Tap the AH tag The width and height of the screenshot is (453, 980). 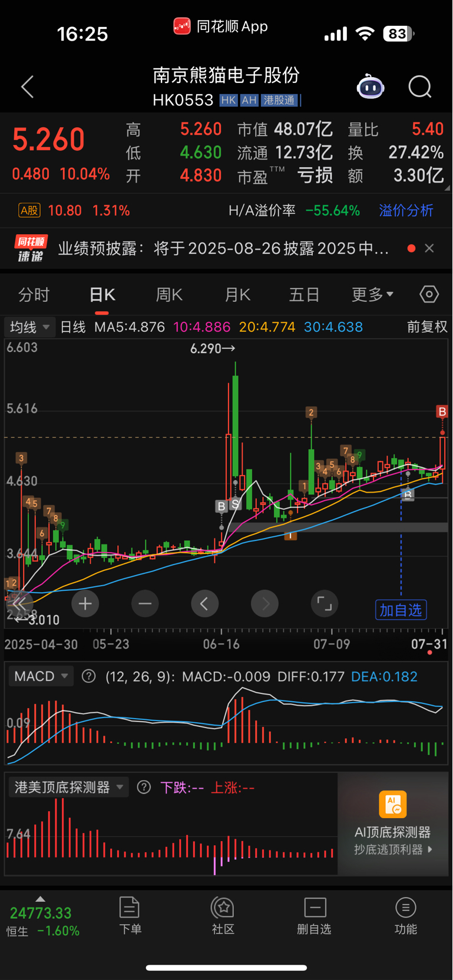[249, 101]
